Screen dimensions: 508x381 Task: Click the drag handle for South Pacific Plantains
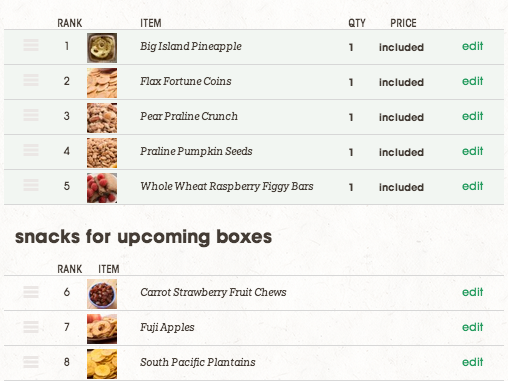[x=31, y=362]
